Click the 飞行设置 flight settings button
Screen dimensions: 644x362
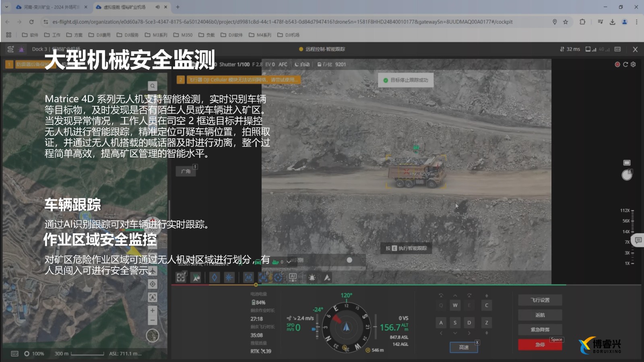click(x=540, y=300)
